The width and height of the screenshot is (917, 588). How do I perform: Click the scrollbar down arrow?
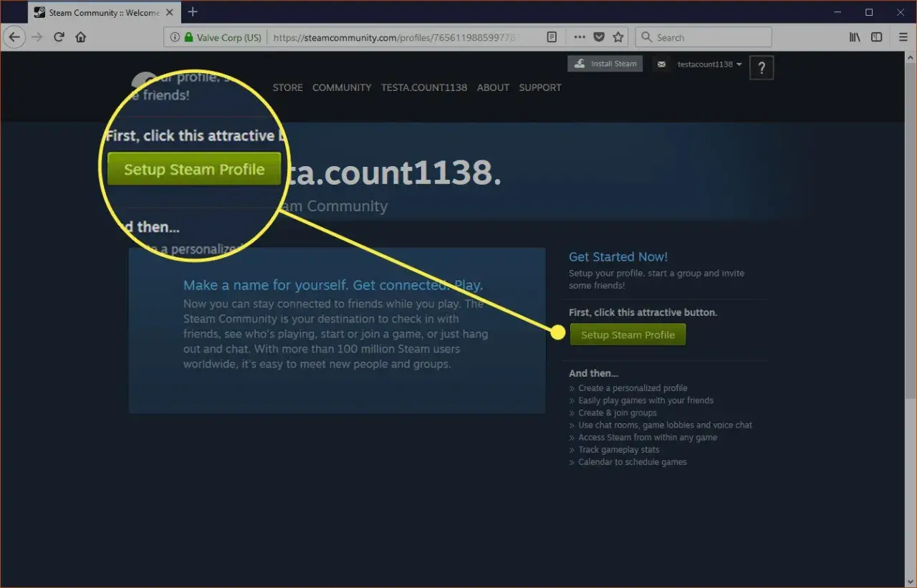pyautogui.click(x=911, y=581)
